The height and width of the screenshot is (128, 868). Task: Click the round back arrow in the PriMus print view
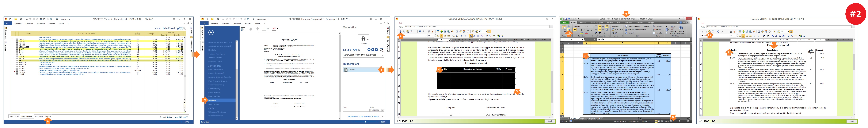coord(211,32)
